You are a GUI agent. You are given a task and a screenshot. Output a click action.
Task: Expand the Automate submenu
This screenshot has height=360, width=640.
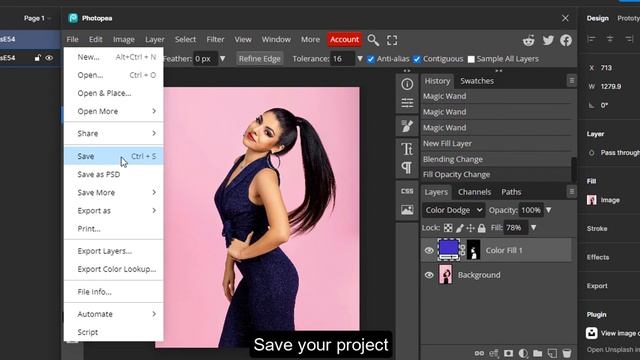pos(114,314)
